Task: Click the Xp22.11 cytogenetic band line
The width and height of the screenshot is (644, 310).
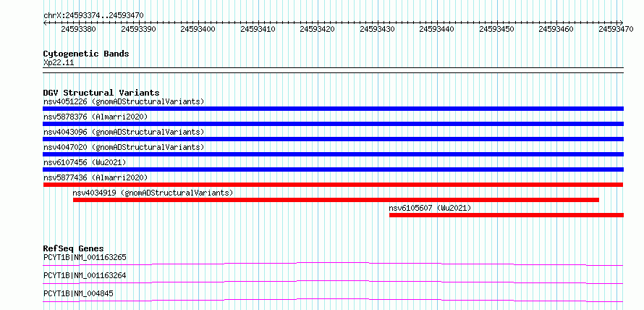Action: coord(333,70)
